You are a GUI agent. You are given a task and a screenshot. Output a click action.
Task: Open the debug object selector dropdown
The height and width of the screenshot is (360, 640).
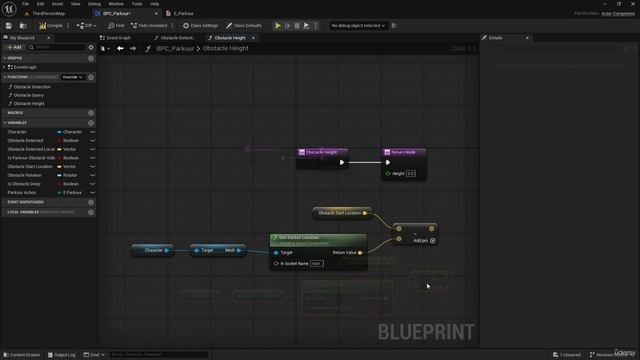(x=358, y=26)
